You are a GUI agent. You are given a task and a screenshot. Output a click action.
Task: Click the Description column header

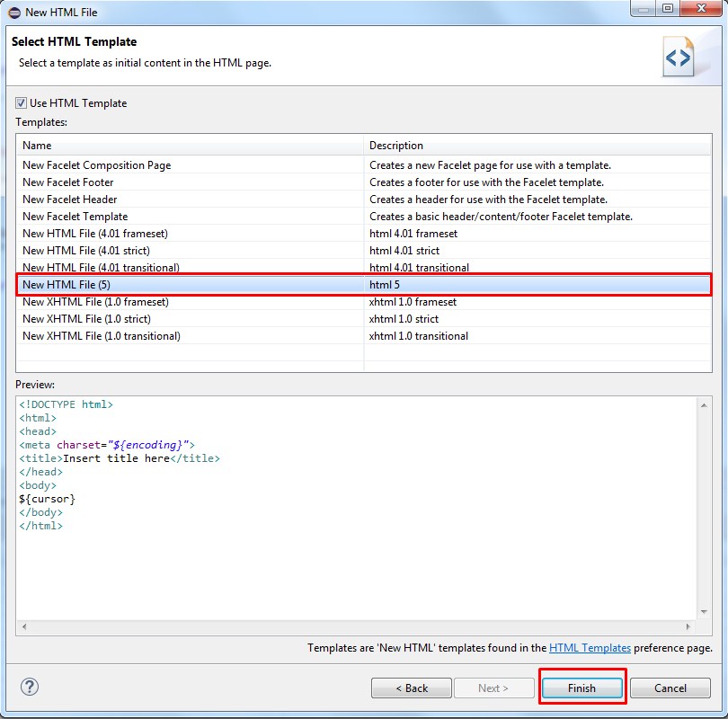click(537, 146)
